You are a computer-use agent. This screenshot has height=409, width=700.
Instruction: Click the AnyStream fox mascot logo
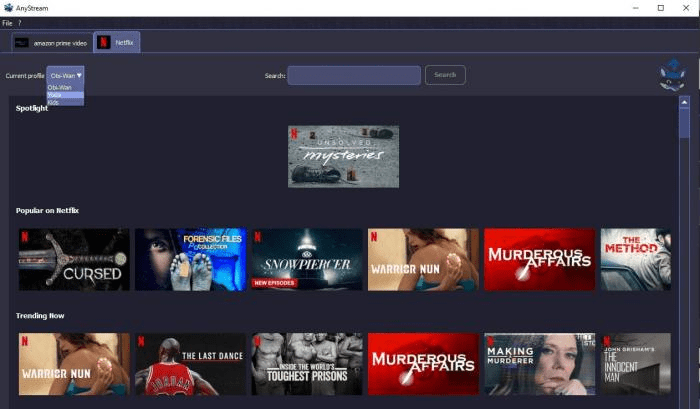tap(673, 75)
